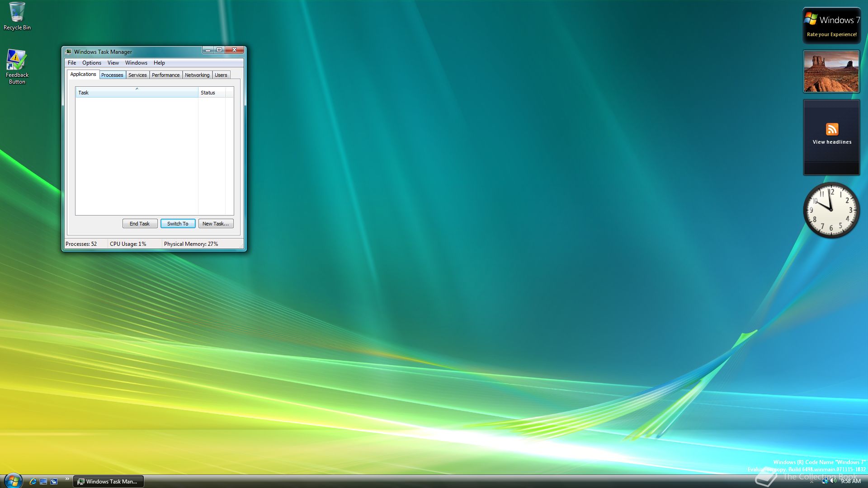The width and height of the screenshot is (868, 488).
Task: Sort by the Status column header
Action: coord(212,93)
